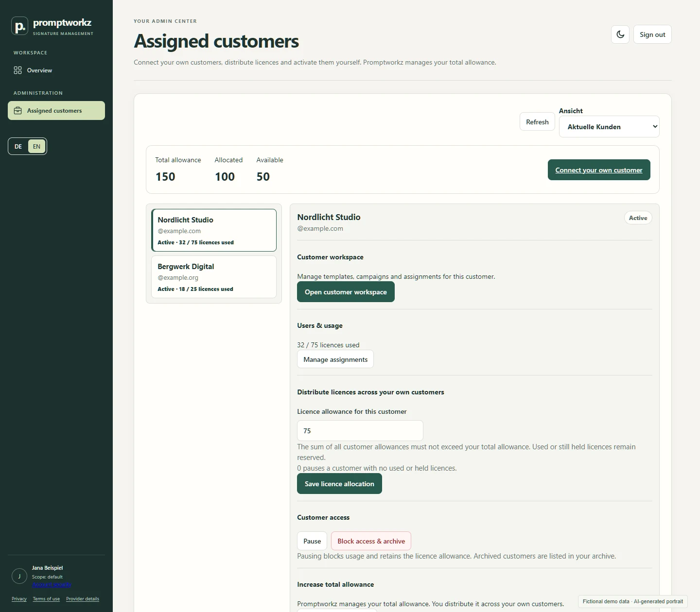Click the Jana Beispiel avatar circle

coord(19,577)
